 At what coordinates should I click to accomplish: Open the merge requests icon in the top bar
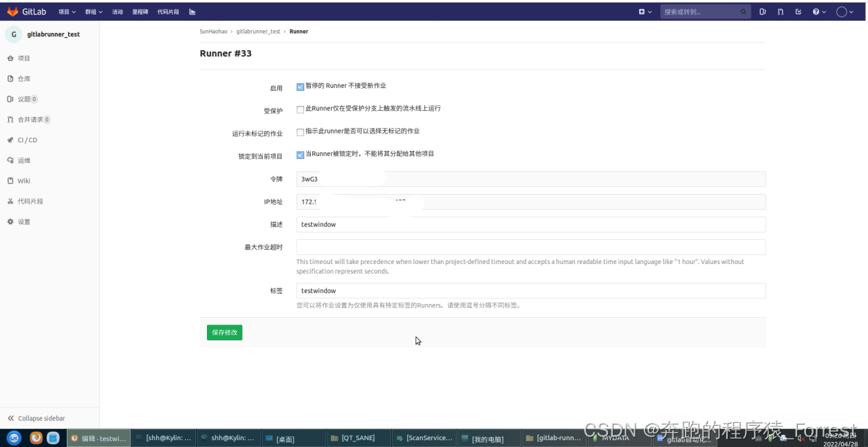[781, 12]
